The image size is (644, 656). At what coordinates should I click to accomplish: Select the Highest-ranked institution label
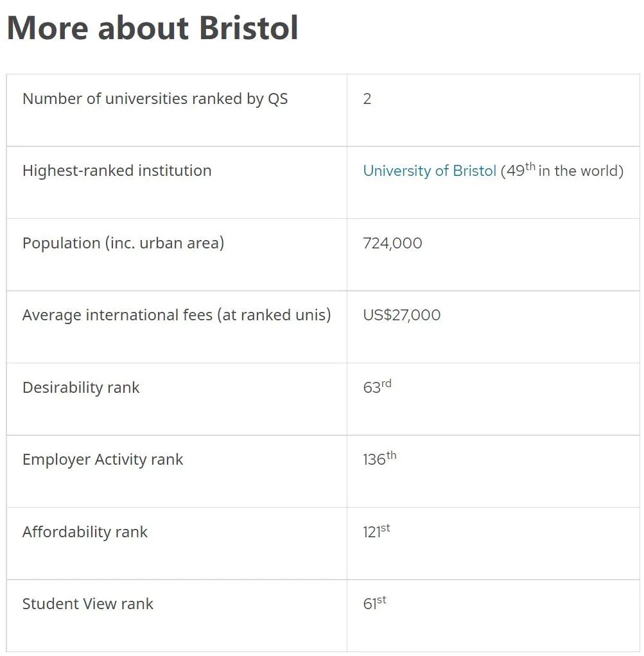click(x=117, y=171)
